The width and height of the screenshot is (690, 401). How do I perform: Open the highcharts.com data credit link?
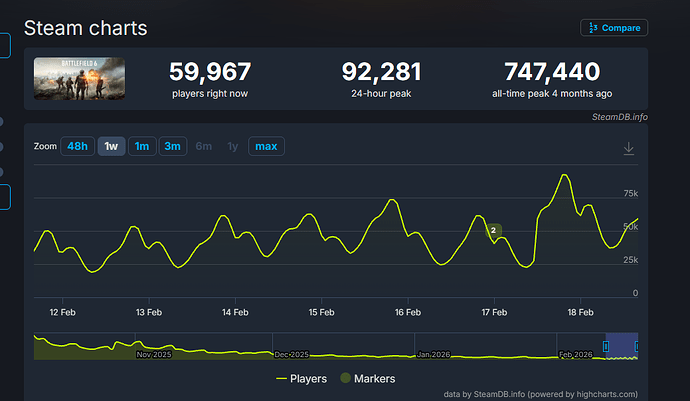click(x=540, y=394)
